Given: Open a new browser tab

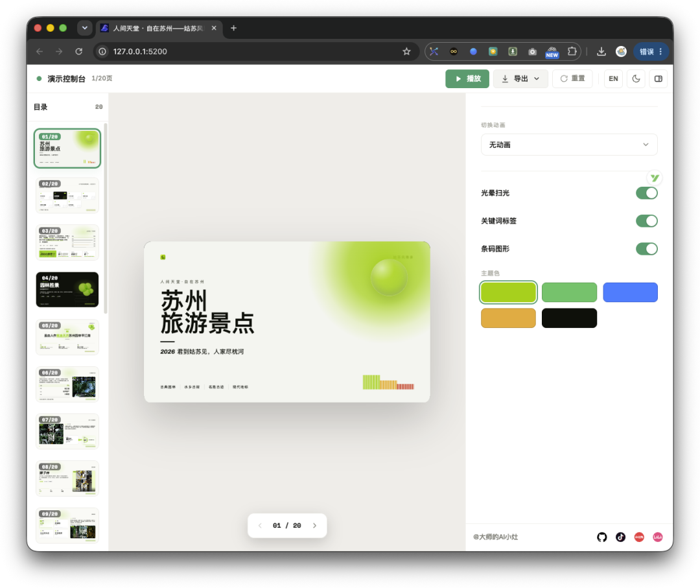Looking at the screenshot, I should tap(233, 28).
